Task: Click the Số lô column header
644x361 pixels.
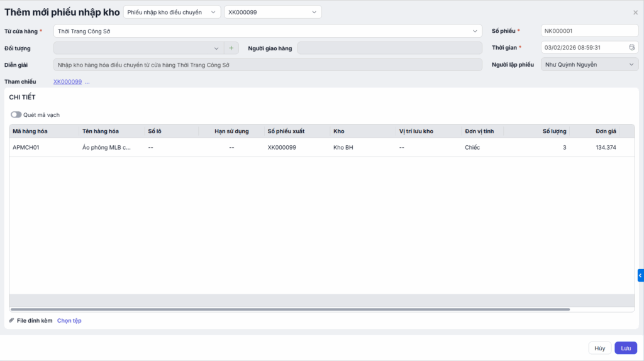Action: [x=172, y=131]
